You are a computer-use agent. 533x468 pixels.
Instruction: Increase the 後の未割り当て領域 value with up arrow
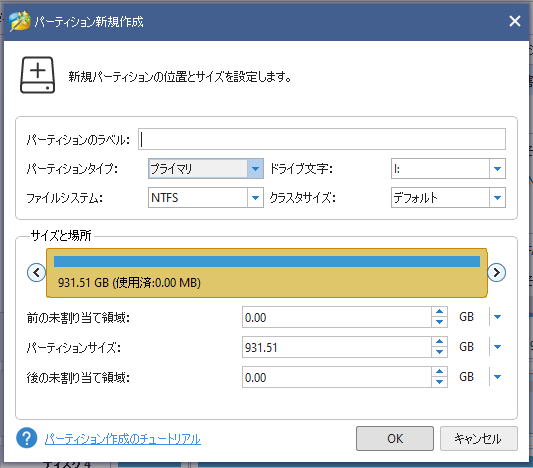[x=439, y=371]
